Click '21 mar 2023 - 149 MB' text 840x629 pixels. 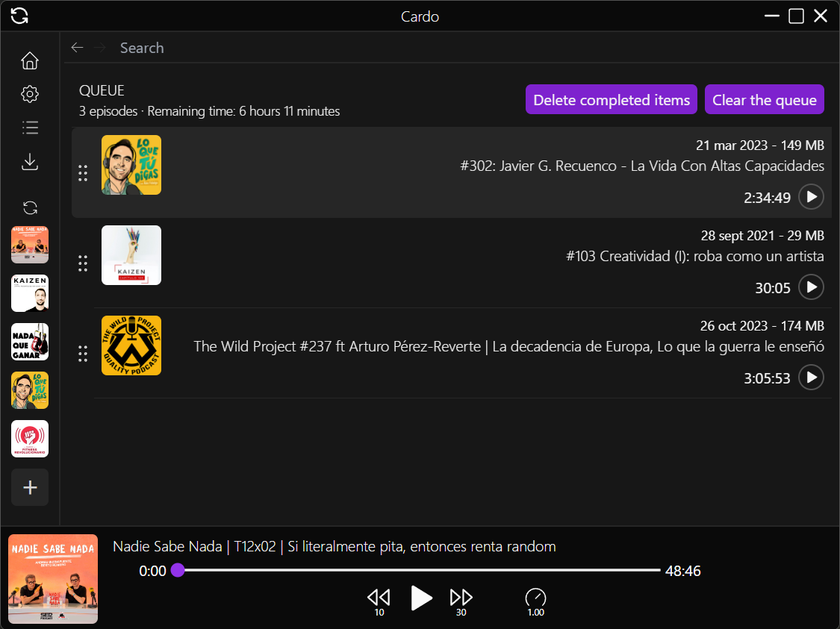click(759, 145)
